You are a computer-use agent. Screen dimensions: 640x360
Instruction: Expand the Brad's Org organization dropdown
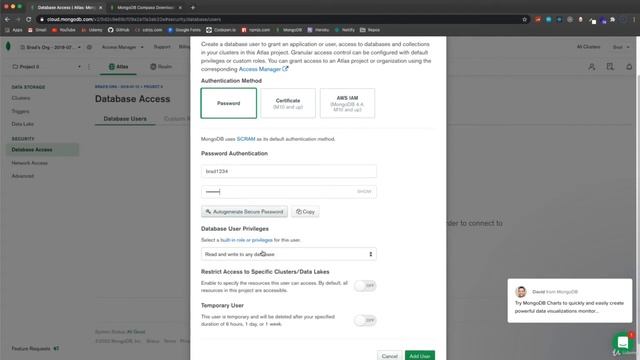pyautogui.click(x=51, y=47)
